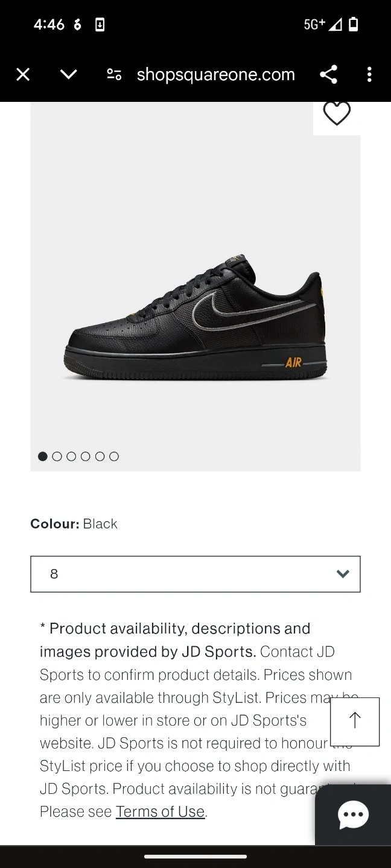View the fifth carousel image dot
This screenshot has width=391, height=868.
tap(100, 456)
